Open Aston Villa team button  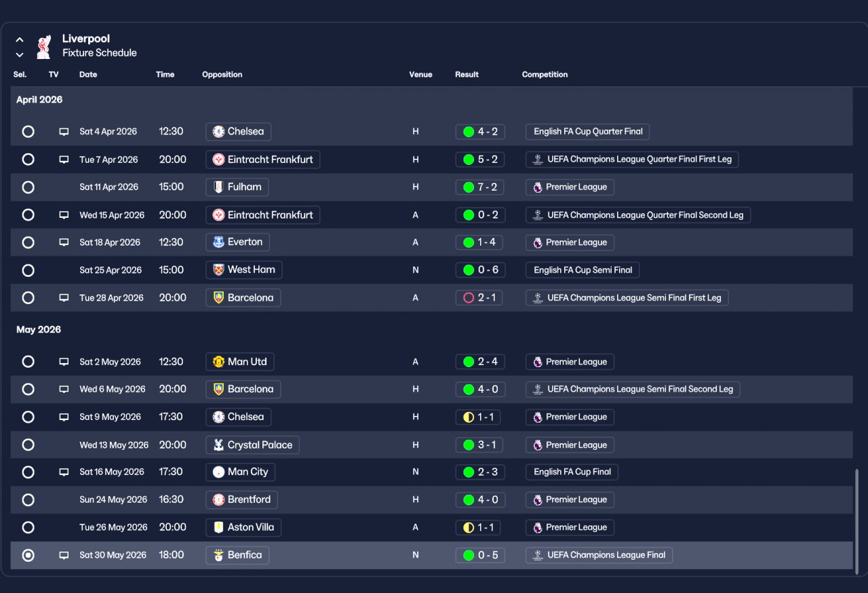244,527
